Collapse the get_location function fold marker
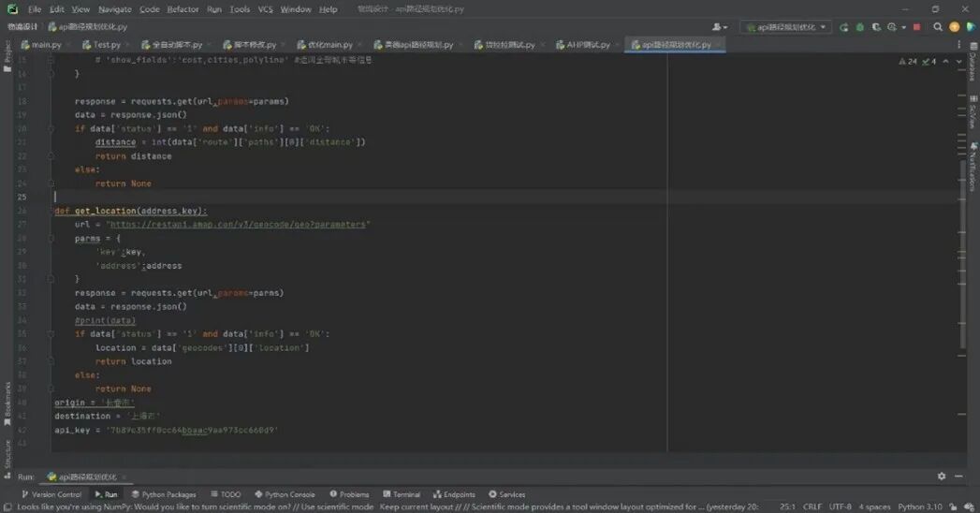Screen dimensions: 980x513 (51, 212)
